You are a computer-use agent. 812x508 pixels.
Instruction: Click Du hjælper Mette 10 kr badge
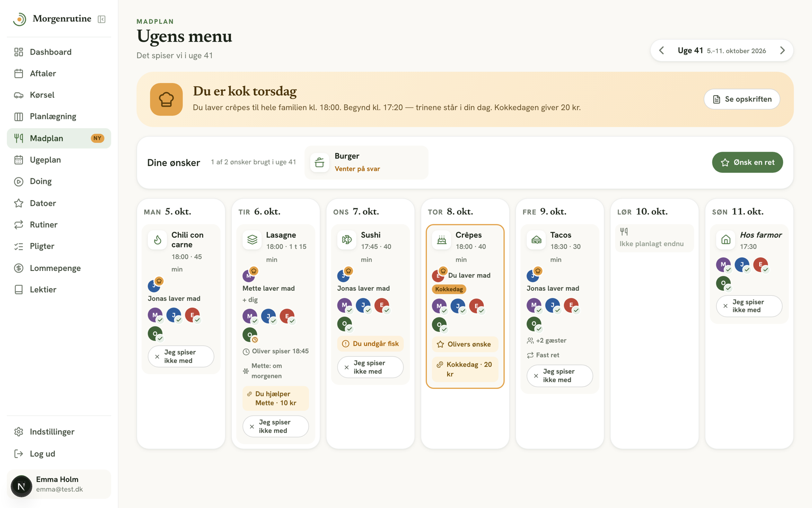[276, 398]
